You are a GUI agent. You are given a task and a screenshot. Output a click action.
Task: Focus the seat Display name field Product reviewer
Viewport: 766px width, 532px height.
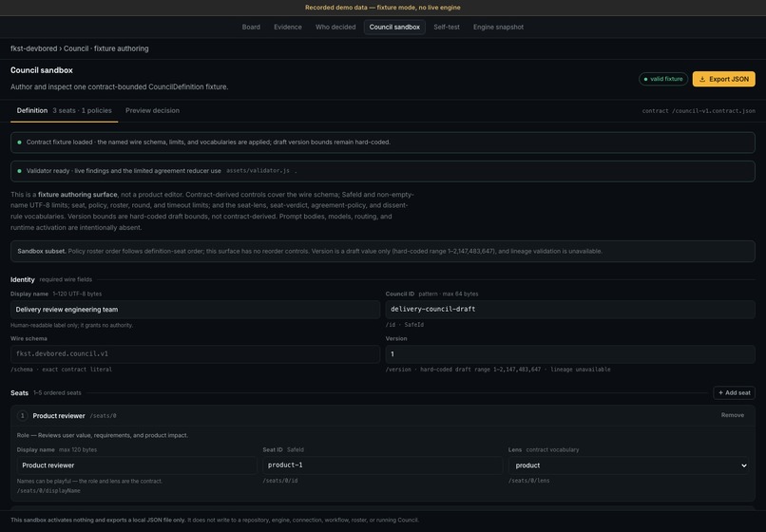[137, 465]
